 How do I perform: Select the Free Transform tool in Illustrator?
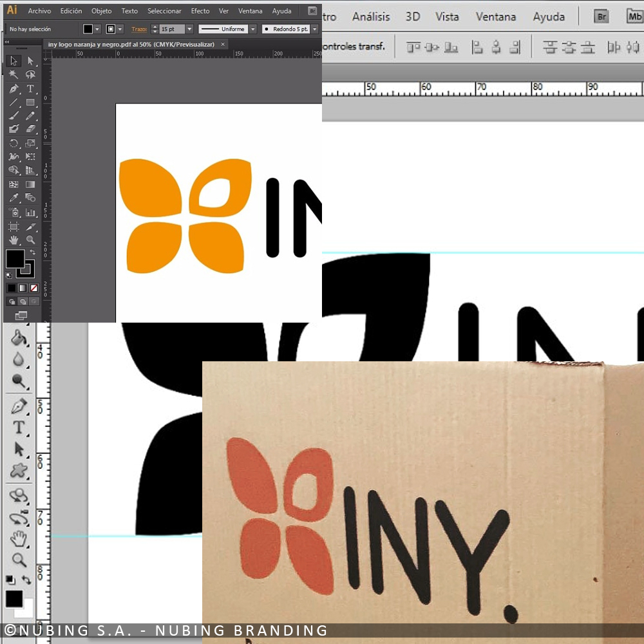click(30, 156)
